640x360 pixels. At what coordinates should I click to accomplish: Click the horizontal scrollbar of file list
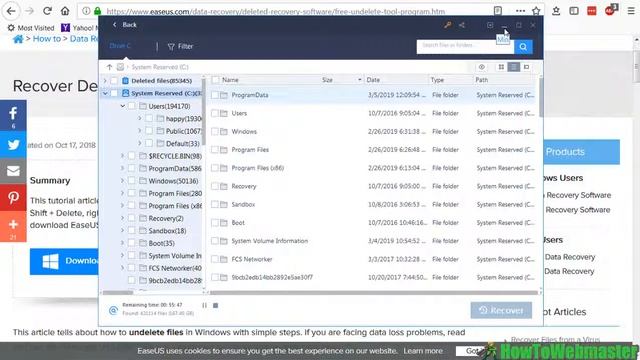click(373, 293)
